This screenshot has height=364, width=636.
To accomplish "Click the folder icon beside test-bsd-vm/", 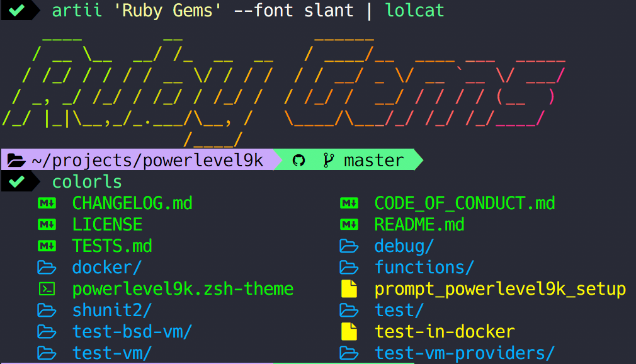I will 47,332.
